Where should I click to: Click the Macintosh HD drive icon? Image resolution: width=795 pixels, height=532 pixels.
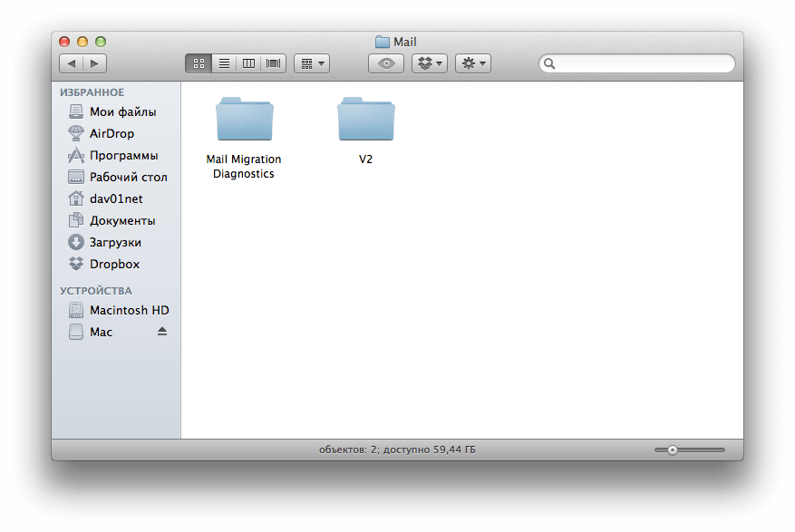[76, 310]
